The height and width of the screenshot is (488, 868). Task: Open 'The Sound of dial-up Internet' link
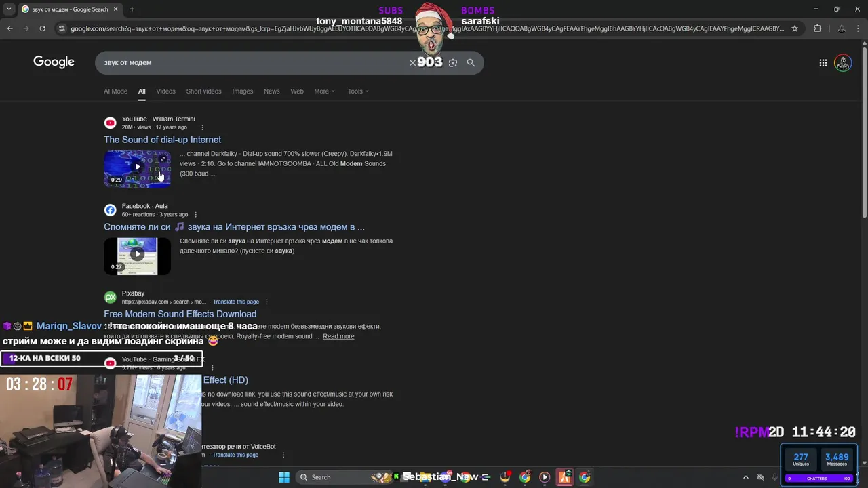pyautogui.click(x=162, y=140)
